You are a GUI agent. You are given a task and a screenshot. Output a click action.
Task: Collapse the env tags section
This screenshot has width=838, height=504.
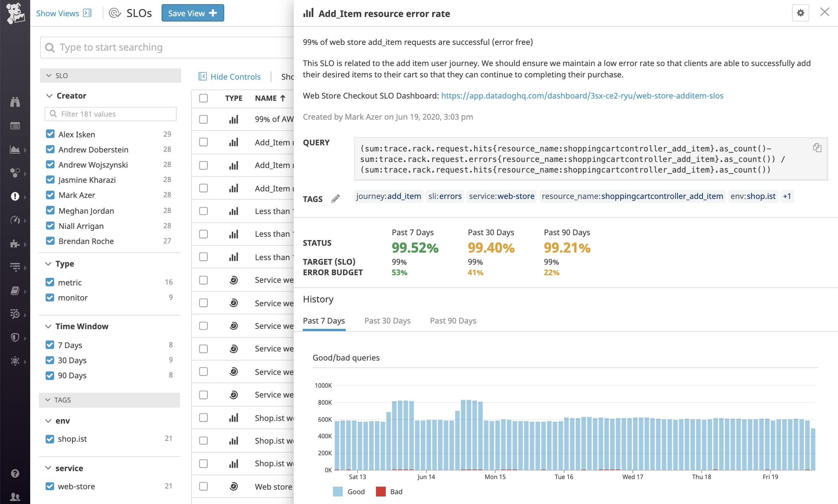coord(48,421)
